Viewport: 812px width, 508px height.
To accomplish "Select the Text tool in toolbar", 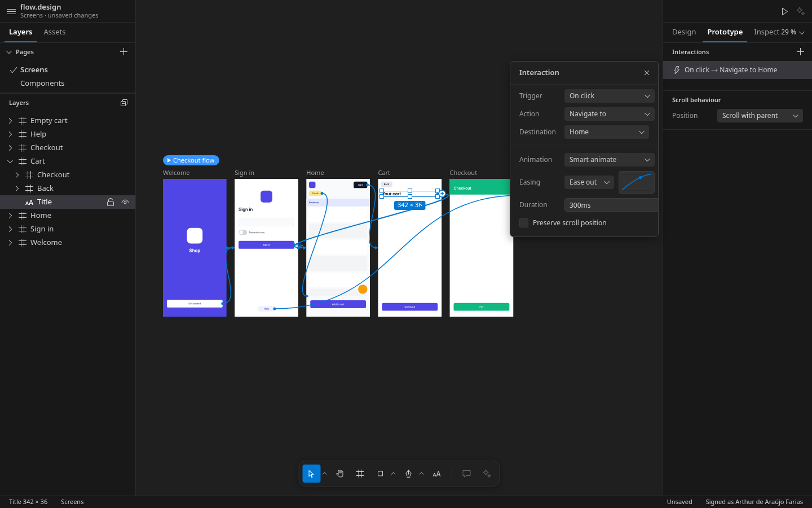I will coord(436,474).
